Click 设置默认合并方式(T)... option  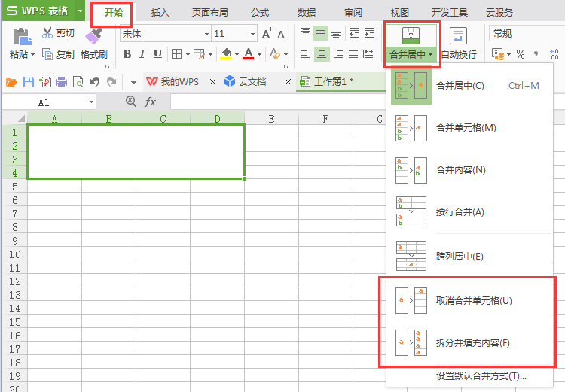[x=481, y=376]
